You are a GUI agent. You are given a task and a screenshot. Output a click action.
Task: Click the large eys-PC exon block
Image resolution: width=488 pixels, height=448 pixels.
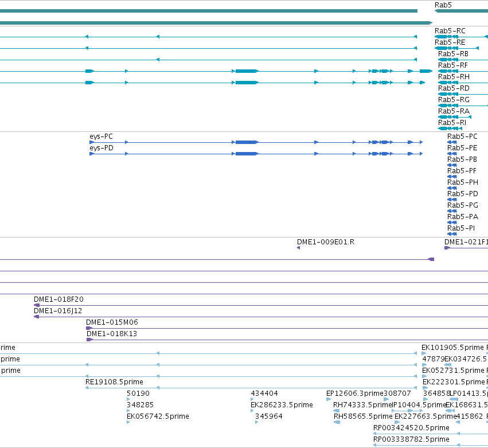coord(247,142)
